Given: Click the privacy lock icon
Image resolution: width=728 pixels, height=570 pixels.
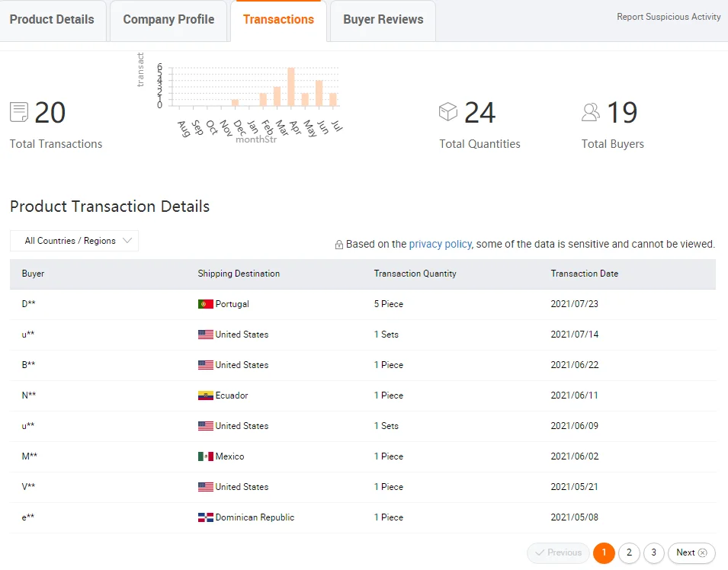Looking at the screenshot, I should [x=339, y=245].
